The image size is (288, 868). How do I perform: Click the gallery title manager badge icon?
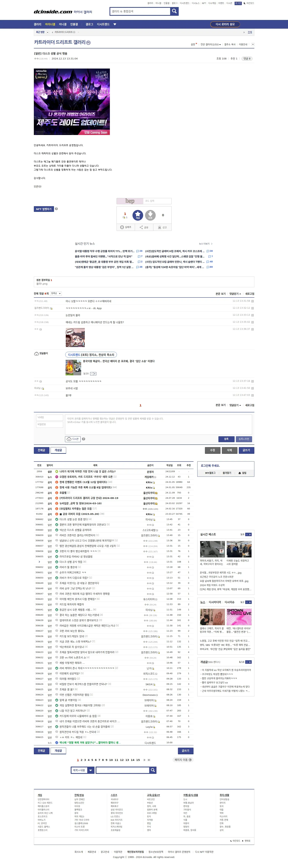[x=88, y=43]
